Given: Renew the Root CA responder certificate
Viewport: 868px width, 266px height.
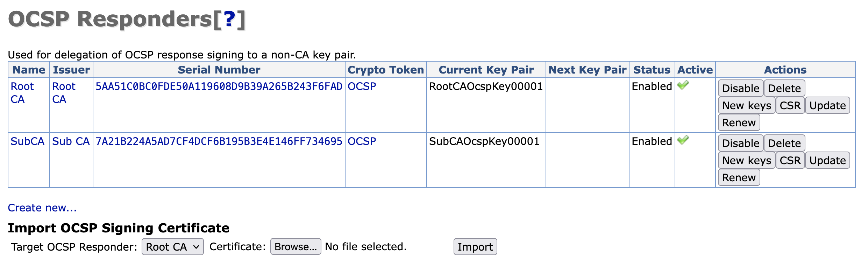Looking at the screenshot, I should pos(739,122).
